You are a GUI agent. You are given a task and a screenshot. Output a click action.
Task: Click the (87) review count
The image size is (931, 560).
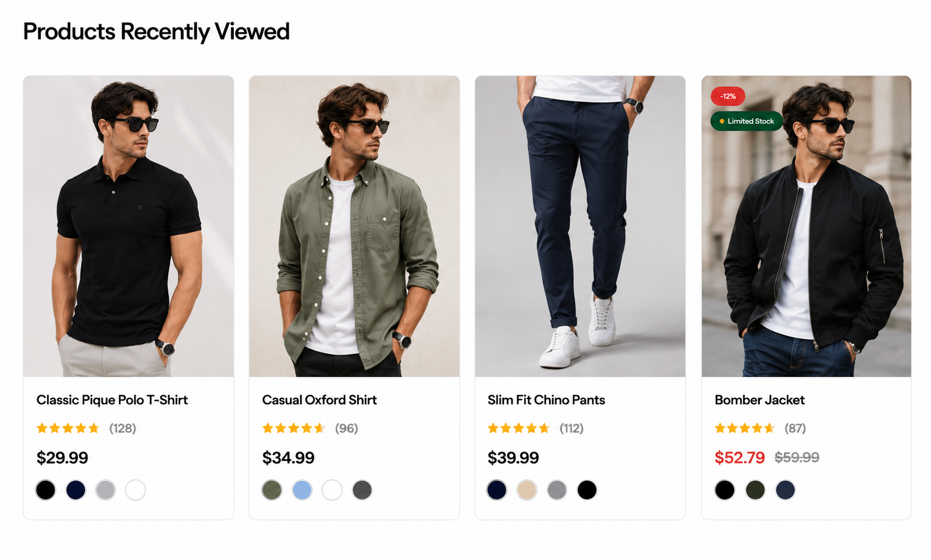[x=795, y=429]
